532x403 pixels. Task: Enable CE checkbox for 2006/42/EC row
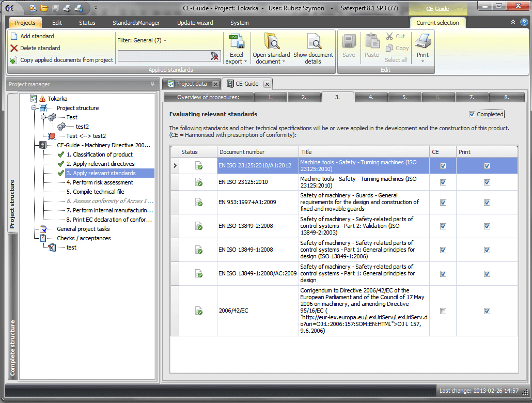click(x=443, y=311)
